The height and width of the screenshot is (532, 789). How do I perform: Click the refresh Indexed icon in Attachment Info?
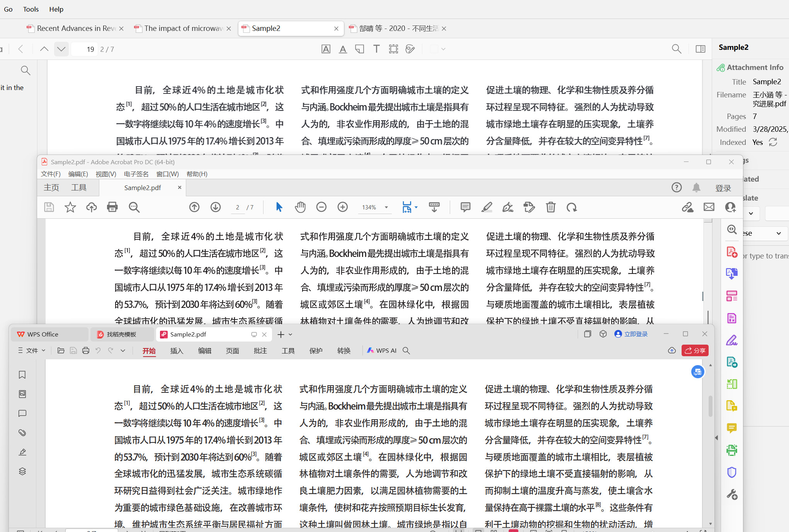pyautogui.click(x=773, y=142)
